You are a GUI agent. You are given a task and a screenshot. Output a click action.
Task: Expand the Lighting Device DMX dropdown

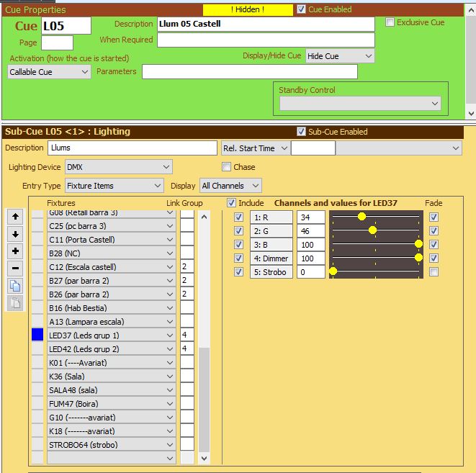[118, 167]
